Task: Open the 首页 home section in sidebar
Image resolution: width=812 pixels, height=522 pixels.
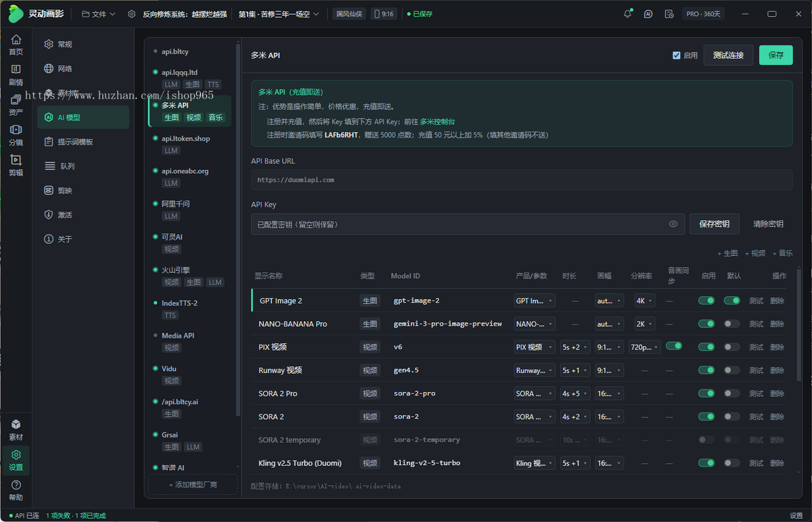Action: (x=16, y=45)
